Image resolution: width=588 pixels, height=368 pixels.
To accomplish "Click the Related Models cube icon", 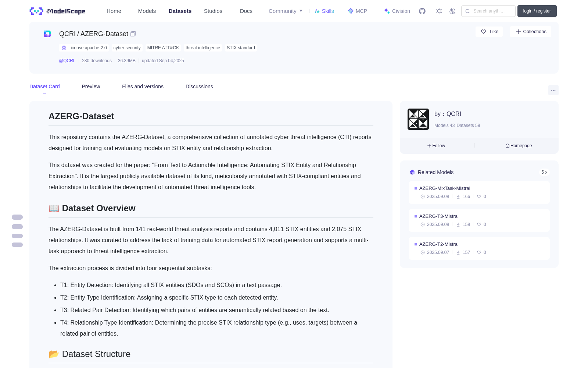I will coord(412,172).
